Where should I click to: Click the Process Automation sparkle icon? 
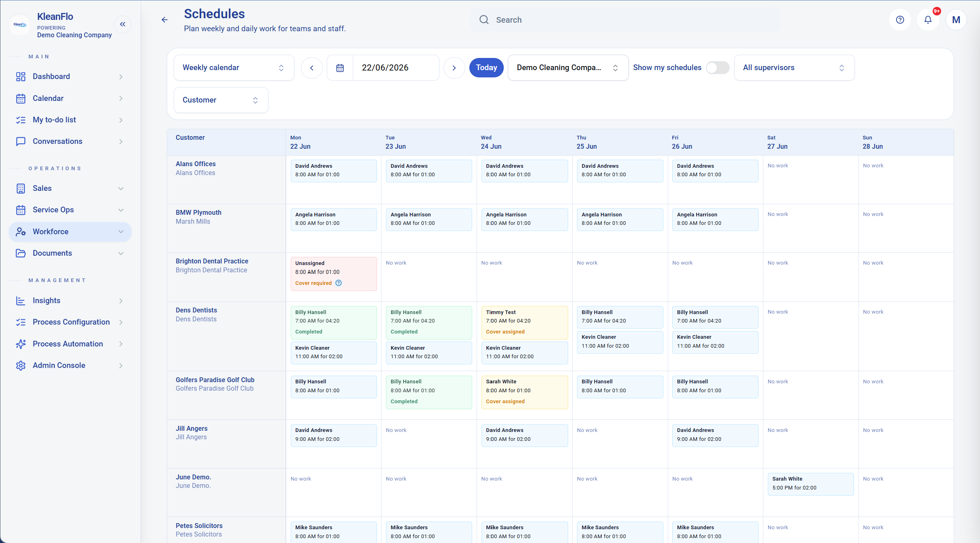(21, 344)
